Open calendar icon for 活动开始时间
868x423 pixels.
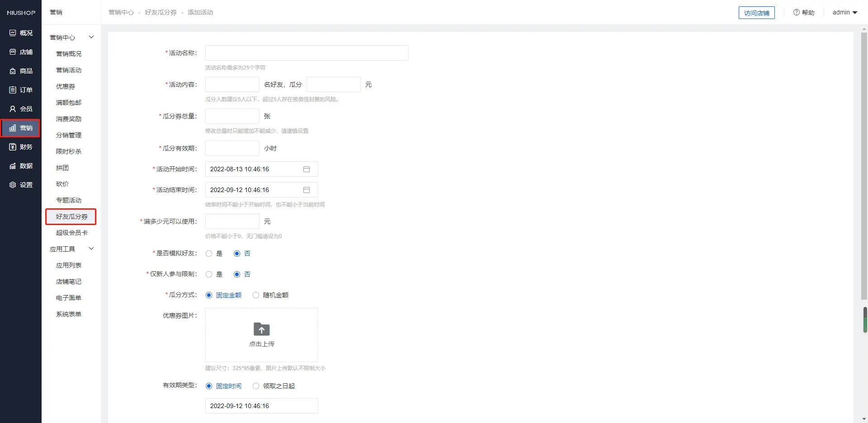point(306,169)
